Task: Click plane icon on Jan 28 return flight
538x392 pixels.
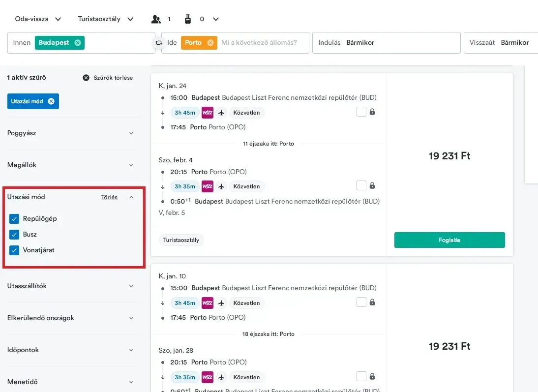Action: coord(221,377)
